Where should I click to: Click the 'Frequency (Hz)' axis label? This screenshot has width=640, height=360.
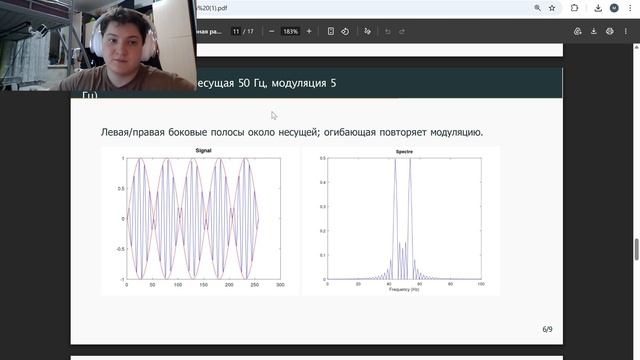[x=404, y=289]
